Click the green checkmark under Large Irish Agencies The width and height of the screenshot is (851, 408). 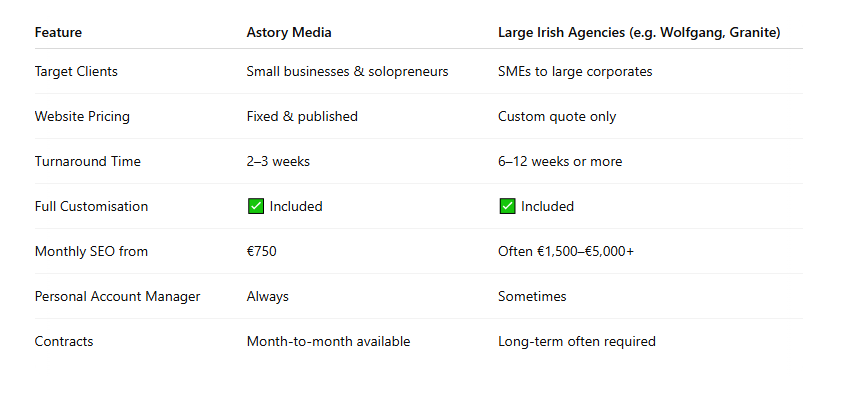tap(507, 206)
